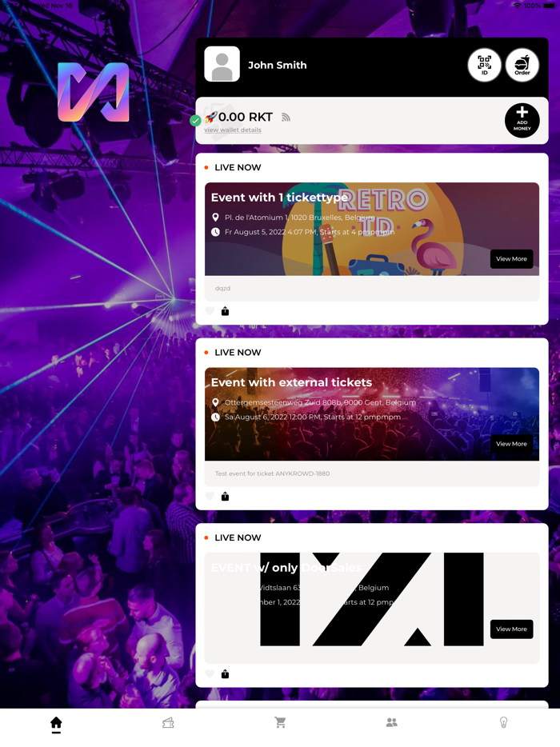Tap the NFC signal icon beside balance
The width and height of the screenshot is (560, 747).
(286, 118)
